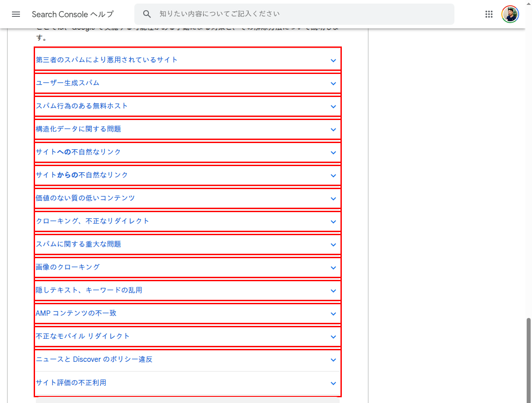
Task: Click the user profile avatar
Action: tap(510, 14)
